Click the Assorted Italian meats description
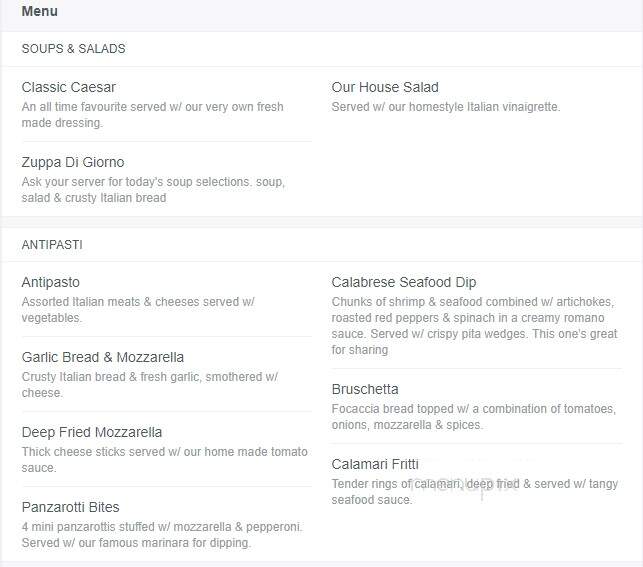Screen dimensions: 643x567 pyautogui.click(x=138, y=310)
